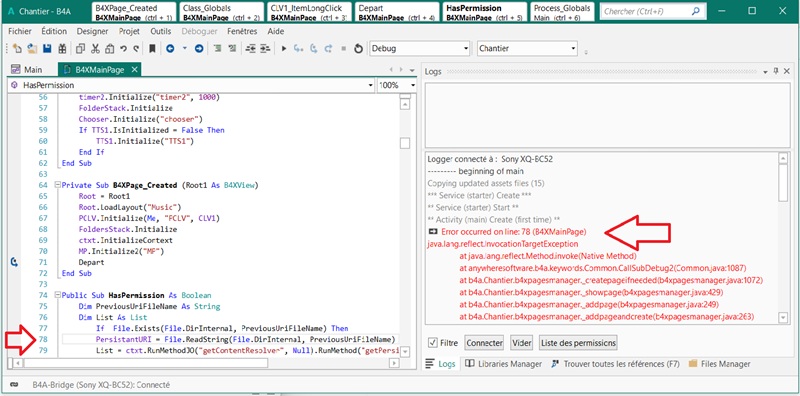
Task: Open the HasPermission sub selector dropdown
Action: (x=192, y=85)
